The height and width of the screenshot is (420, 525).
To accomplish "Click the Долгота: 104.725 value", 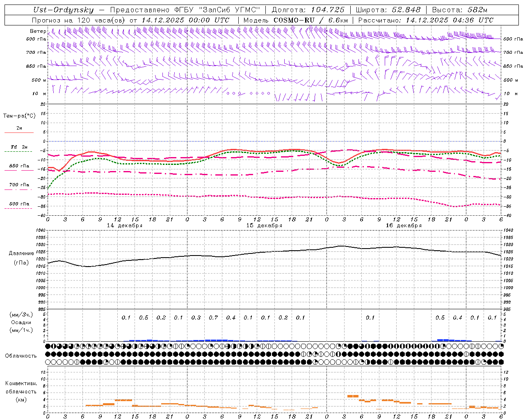I will point(308,10).
